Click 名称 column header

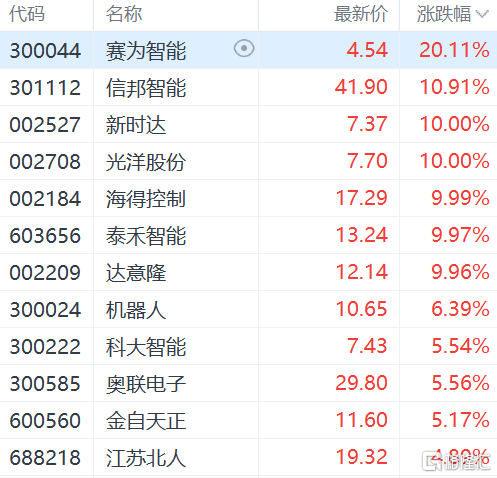coord(124,14)
